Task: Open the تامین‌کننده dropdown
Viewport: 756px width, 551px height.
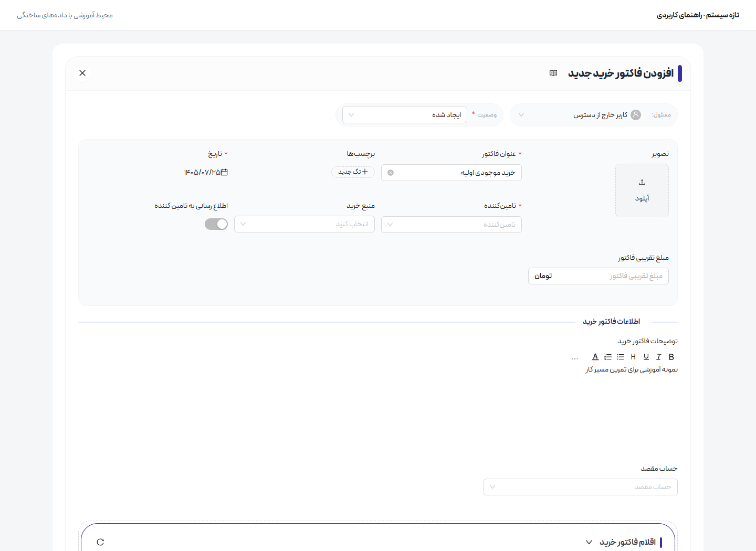Action: click(451, 225)
